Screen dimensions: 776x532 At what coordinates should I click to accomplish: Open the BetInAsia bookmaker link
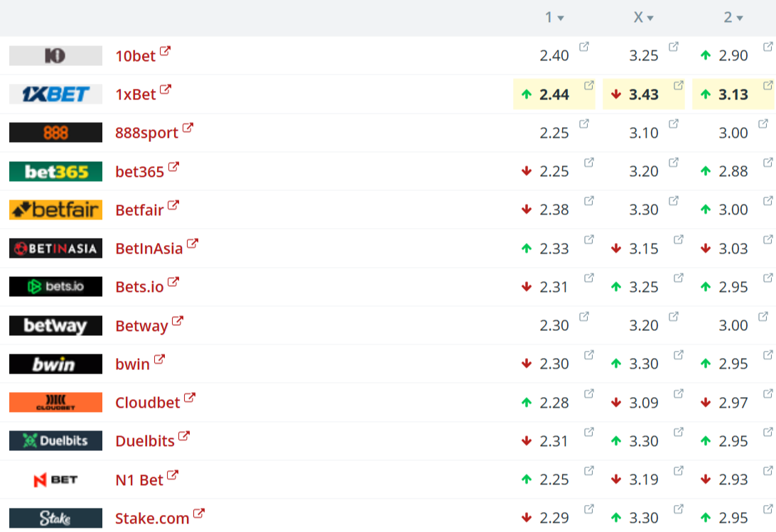click(x=149, y=248)
